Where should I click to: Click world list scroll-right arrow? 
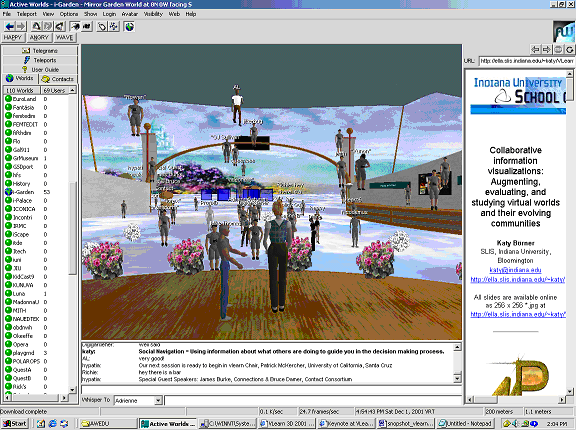(x=64, y=398)
